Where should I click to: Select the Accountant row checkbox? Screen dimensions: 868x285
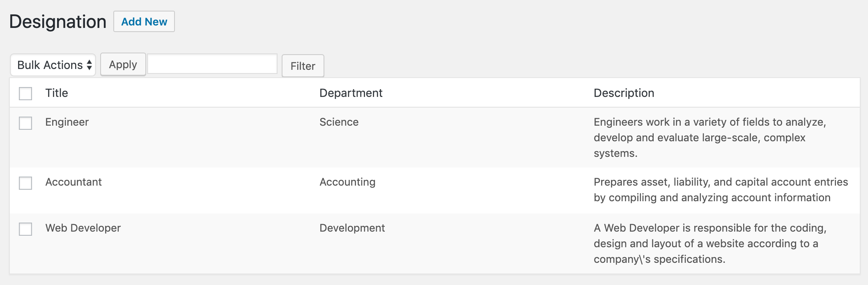point(25,183)
